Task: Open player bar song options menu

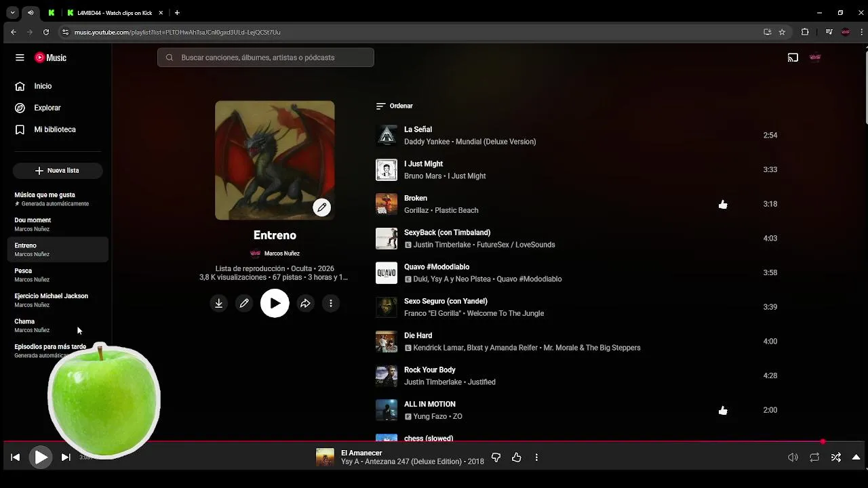Action: coord(536,457)
